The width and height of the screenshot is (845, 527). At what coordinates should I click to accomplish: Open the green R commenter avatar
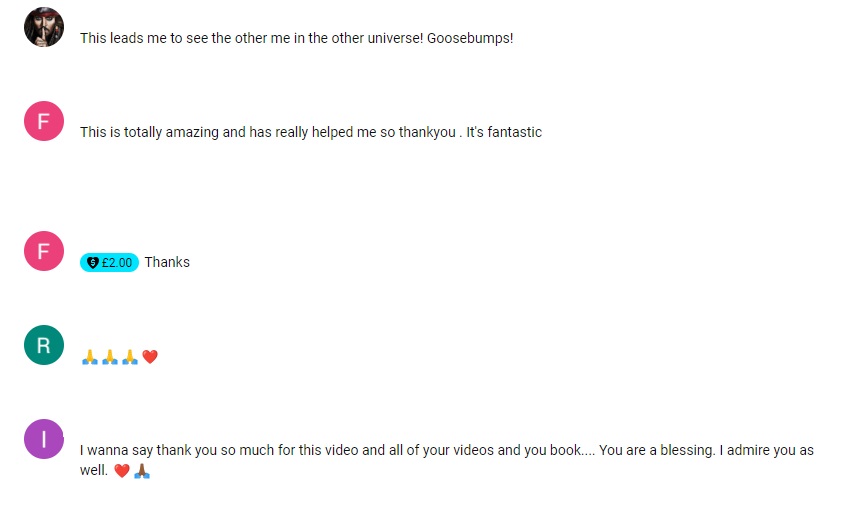44,345
